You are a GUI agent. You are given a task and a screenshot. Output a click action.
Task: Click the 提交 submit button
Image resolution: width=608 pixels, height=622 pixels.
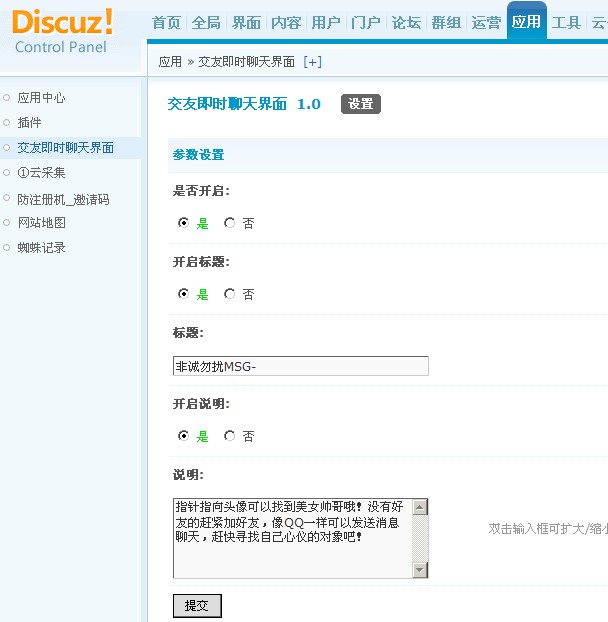197,606
